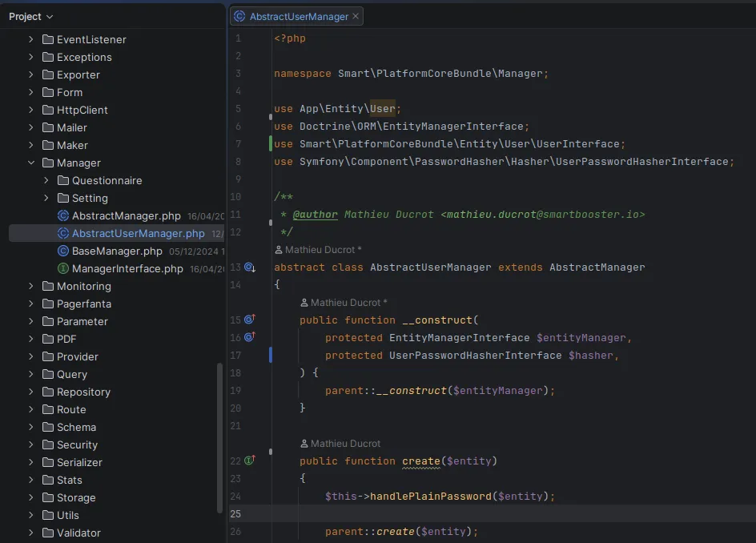
Task: Expand the Exceptions folder
Action: coord(31,57)
